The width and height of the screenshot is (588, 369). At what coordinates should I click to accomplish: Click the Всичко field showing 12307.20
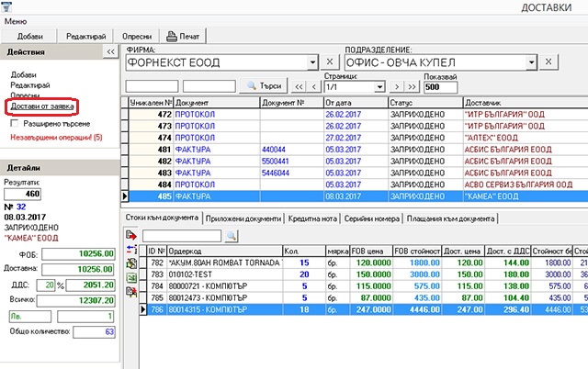[75, 300]
